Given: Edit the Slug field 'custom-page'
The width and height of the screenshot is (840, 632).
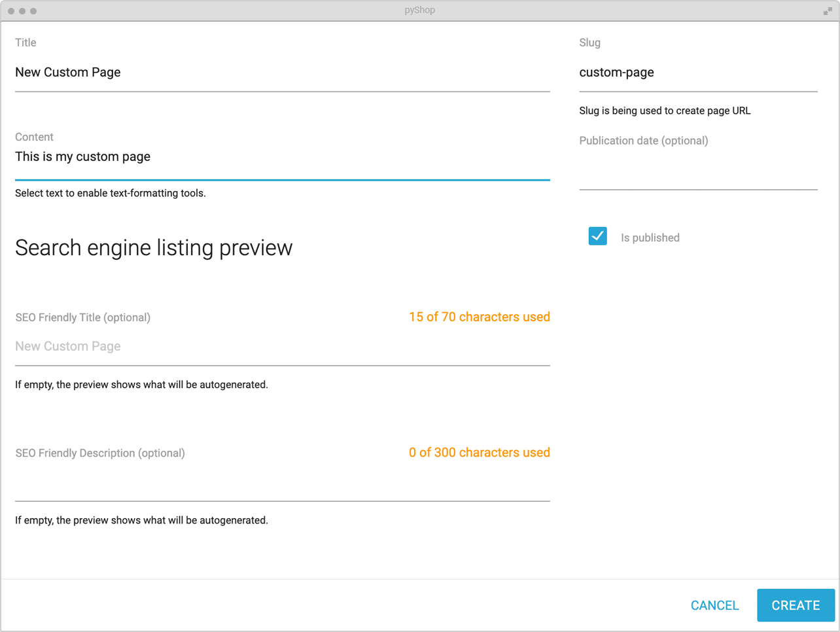Looking at the screenshot, I should [698, 73].
